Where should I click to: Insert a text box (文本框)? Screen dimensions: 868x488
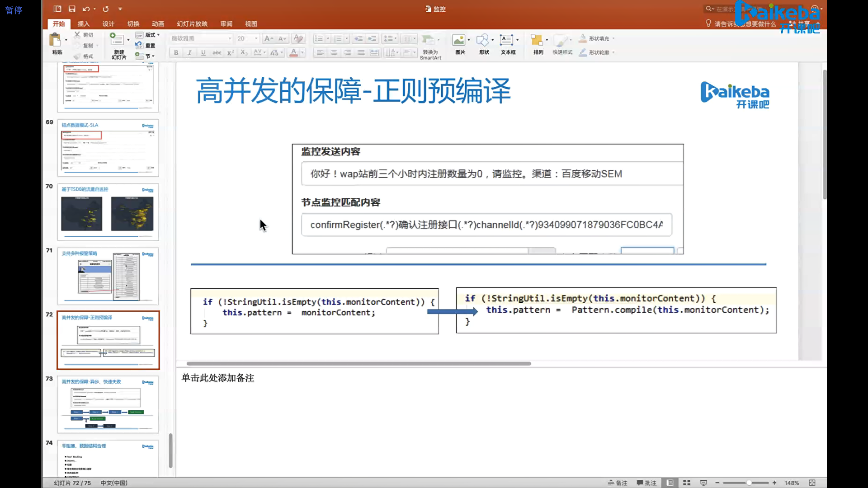(506, 40)
